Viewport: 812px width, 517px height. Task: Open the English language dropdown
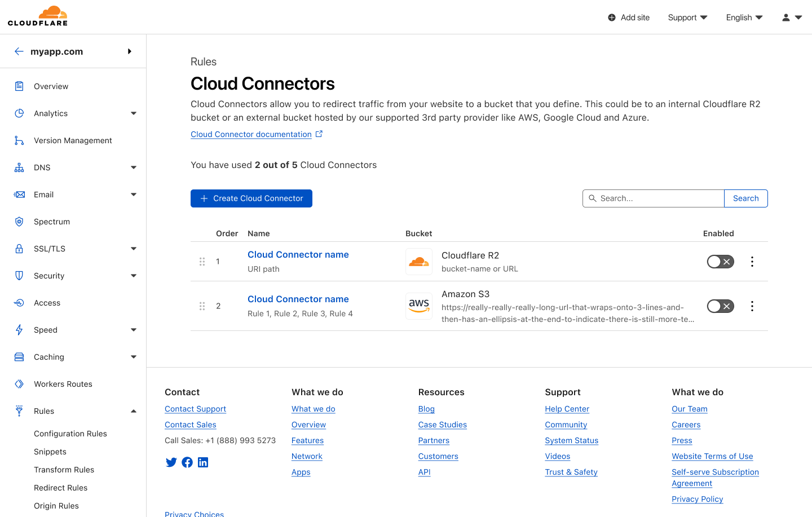pyautogui.click(x=744, y=17)
